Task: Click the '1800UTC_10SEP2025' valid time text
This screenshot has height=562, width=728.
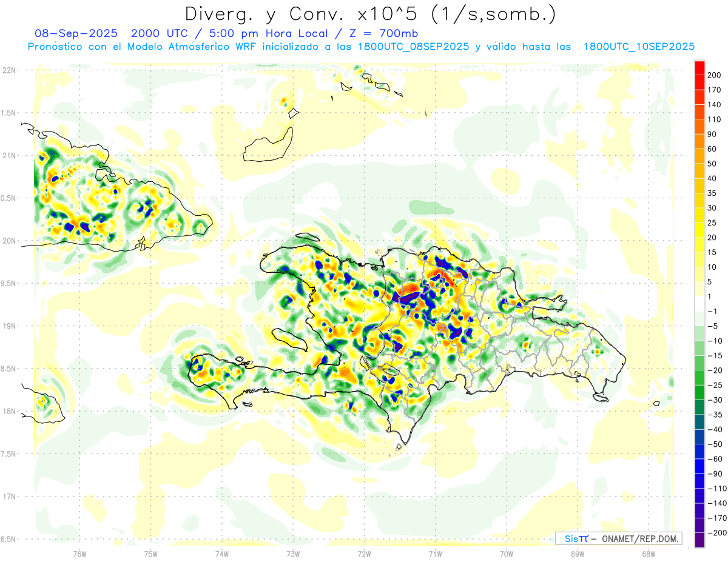Action: tap(639, 47)
